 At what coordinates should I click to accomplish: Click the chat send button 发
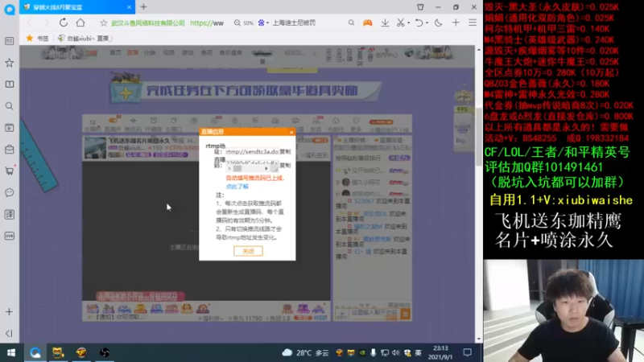click(405, 314)
